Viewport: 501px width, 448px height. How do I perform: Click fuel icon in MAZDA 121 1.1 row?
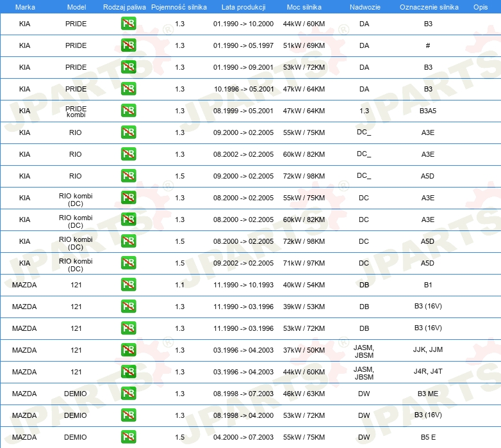pos(128,285)
